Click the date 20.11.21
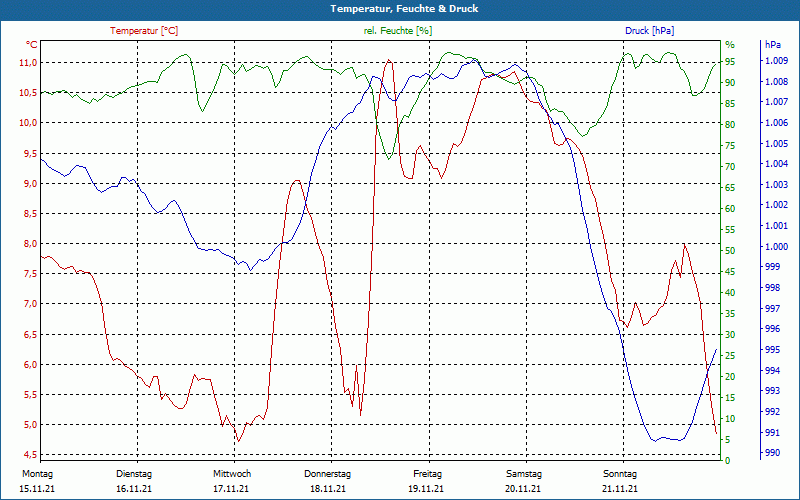The image size is (800, 500). [523, 489]
